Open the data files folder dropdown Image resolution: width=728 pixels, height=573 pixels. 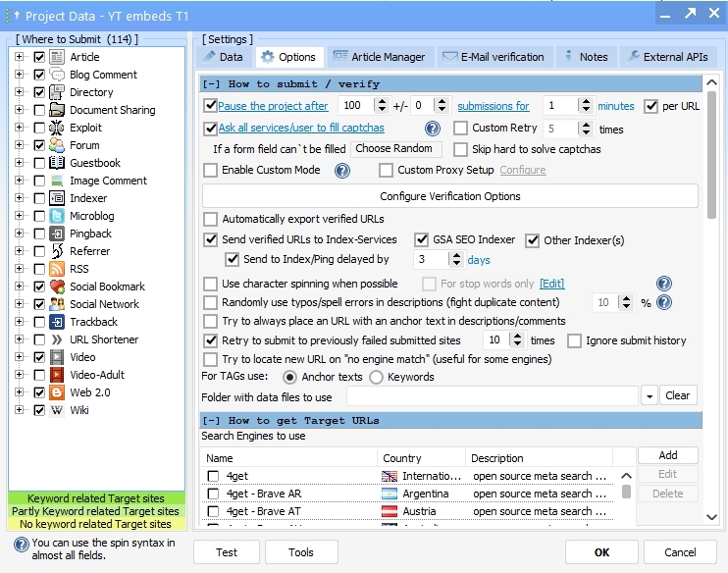pos(649,396)
